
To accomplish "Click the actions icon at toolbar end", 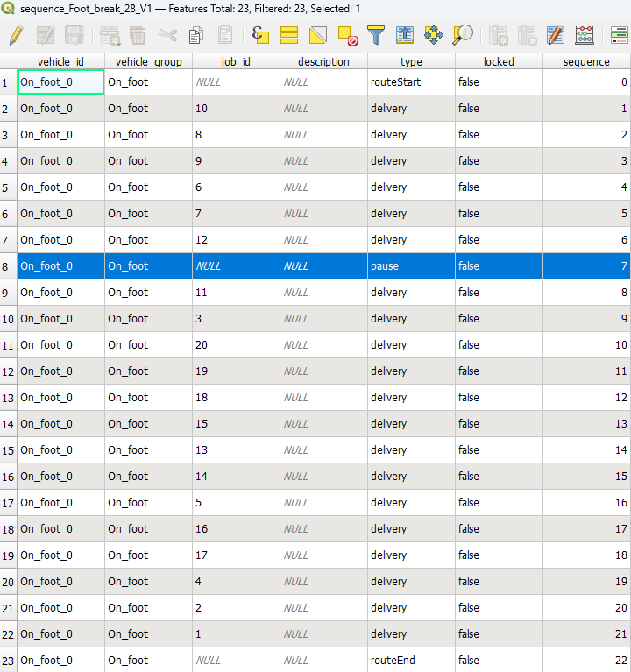I will click(x=620, y=35).
